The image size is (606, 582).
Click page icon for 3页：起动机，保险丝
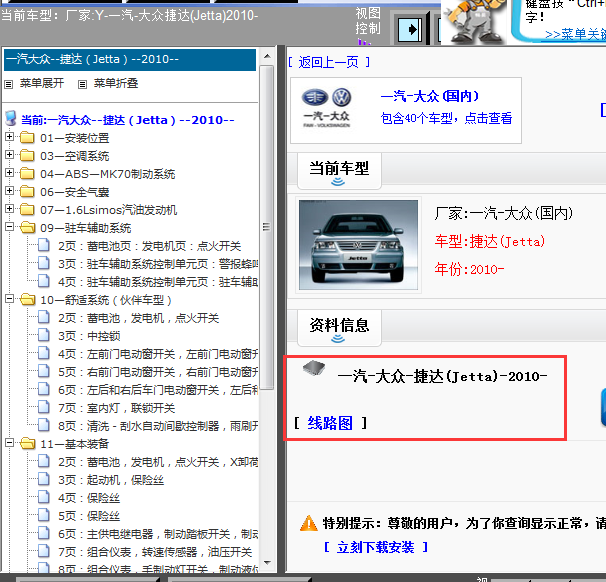click(x=43, y=479)
